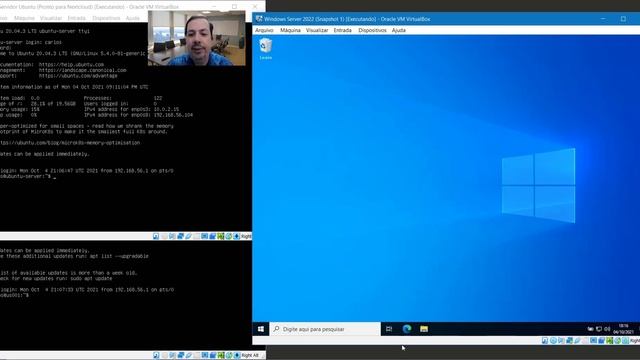
Task: Open clock and date in guest taskbar
Action: pos(624,329)
